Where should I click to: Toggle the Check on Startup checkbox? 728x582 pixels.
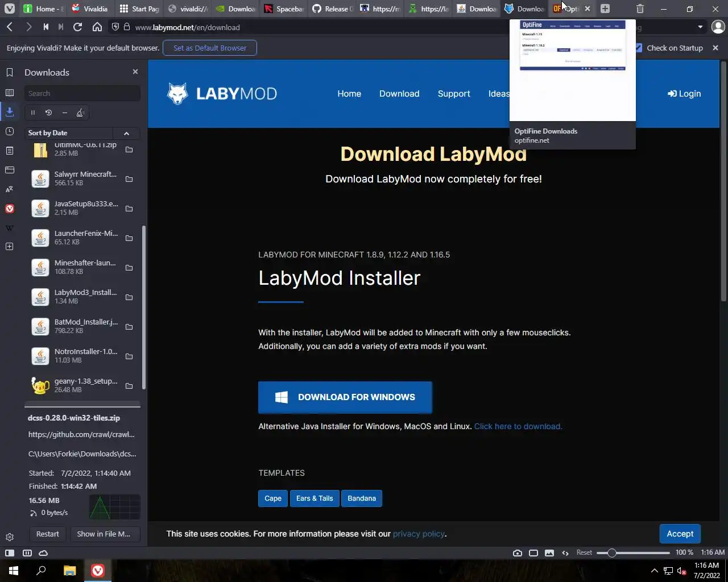[638, 48]
